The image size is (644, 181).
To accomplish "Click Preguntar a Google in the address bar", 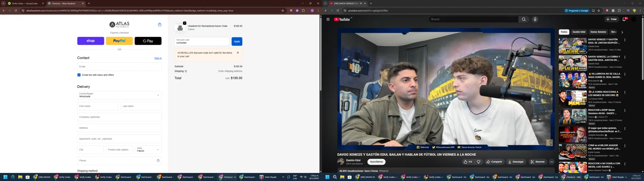I will 577,11.
